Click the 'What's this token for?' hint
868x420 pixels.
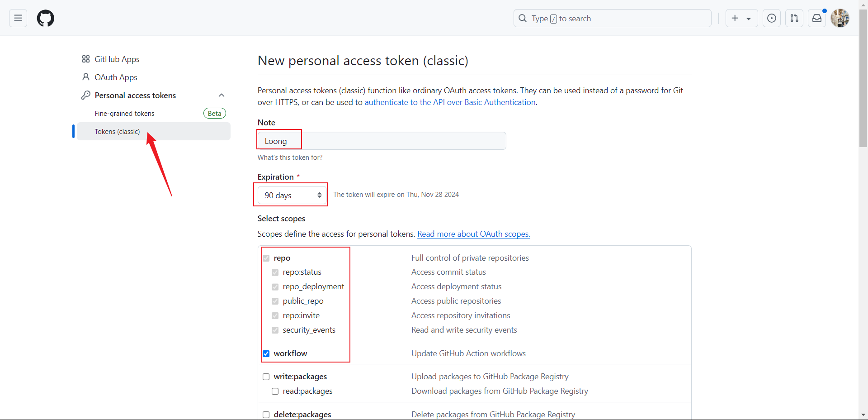pos(290,157)
